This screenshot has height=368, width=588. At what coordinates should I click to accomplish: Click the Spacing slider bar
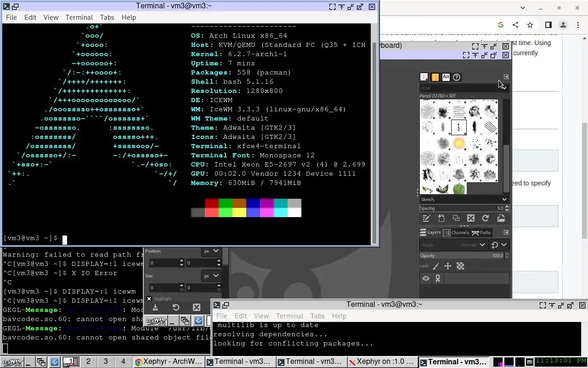[x=462, y=208]
